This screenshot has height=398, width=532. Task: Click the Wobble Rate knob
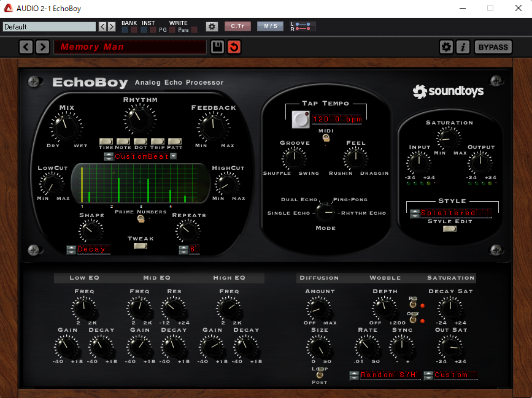coord(368,347)
